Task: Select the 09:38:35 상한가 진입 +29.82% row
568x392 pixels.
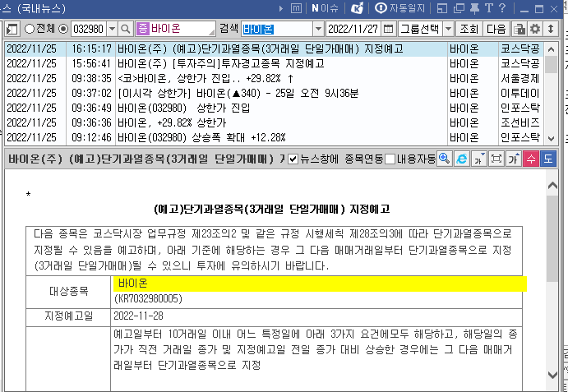Action: pos(274,79)
